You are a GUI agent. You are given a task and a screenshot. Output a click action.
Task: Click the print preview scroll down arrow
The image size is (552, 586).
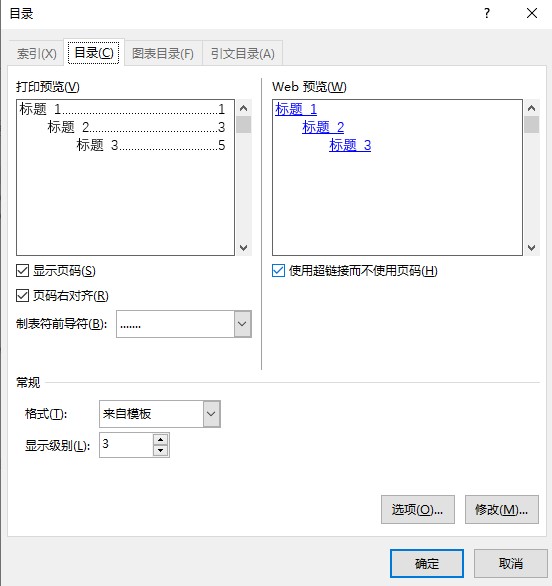[x=244, y=247]
